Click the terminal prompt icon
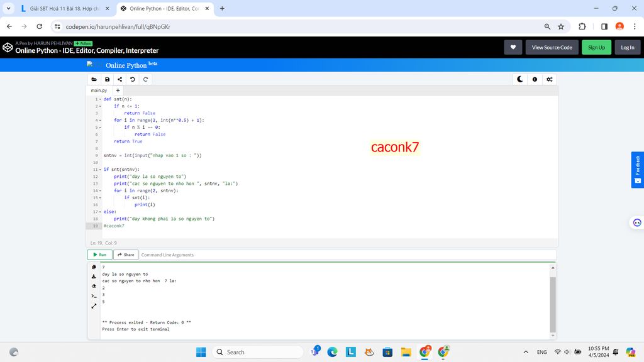This screenshot has width=644, height=362. (x=94, y=296)
